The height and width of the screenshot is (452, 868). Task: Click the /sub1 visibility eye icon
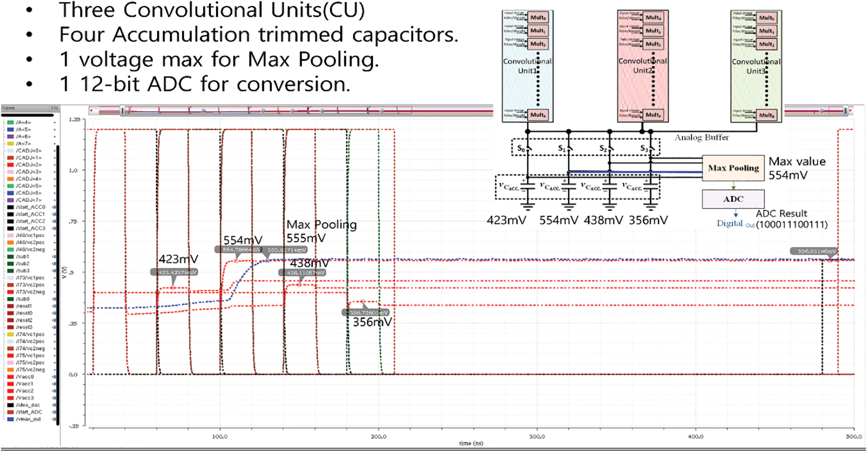[x=54, y=257]
